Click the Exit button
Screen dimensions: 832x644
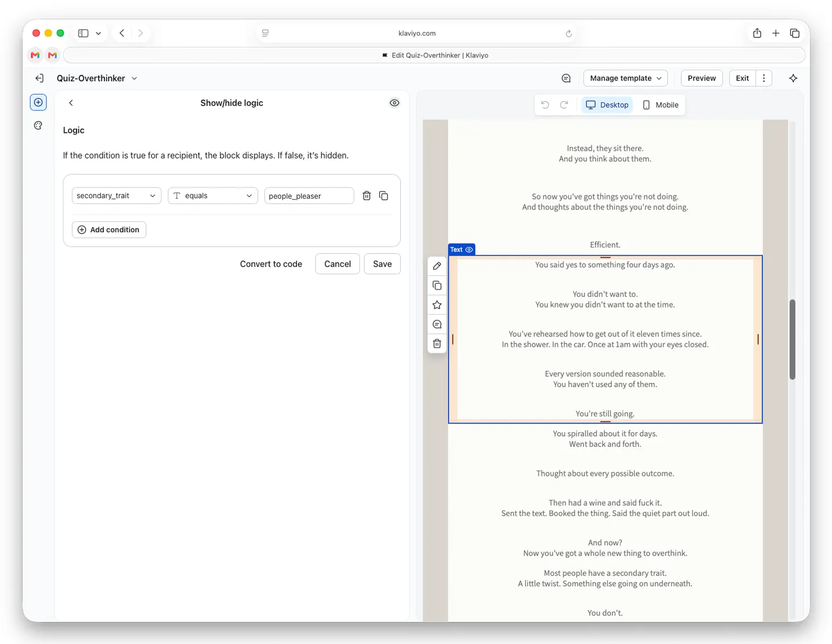742,78
